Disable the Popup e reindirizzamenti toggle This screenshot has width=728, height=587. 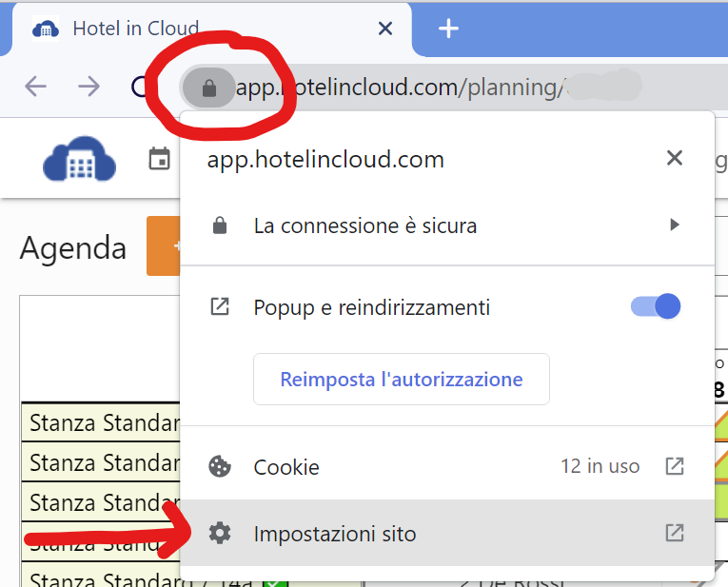point(656,306)
